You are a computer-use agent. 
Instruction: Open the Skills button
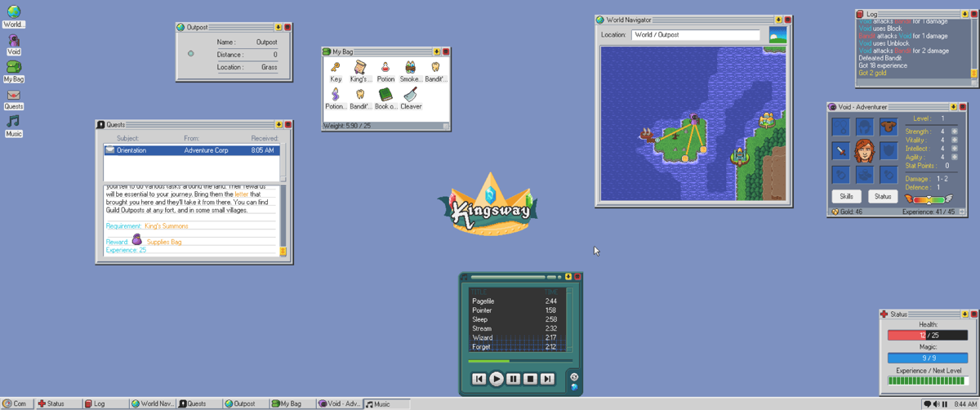pyautogui.click(x=846, y=196)
